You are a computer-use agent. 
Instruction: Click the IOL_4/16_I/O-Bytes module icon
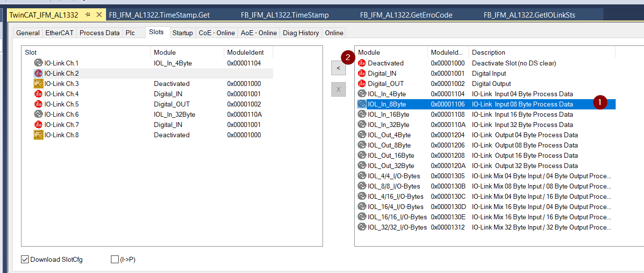point(362,196)
